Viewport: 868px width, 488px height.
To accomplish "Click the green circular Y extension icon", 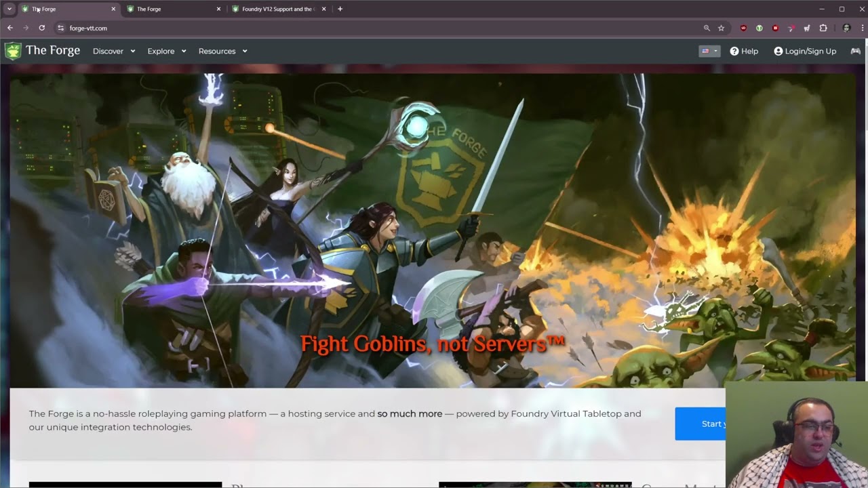I will click(759, 28).
